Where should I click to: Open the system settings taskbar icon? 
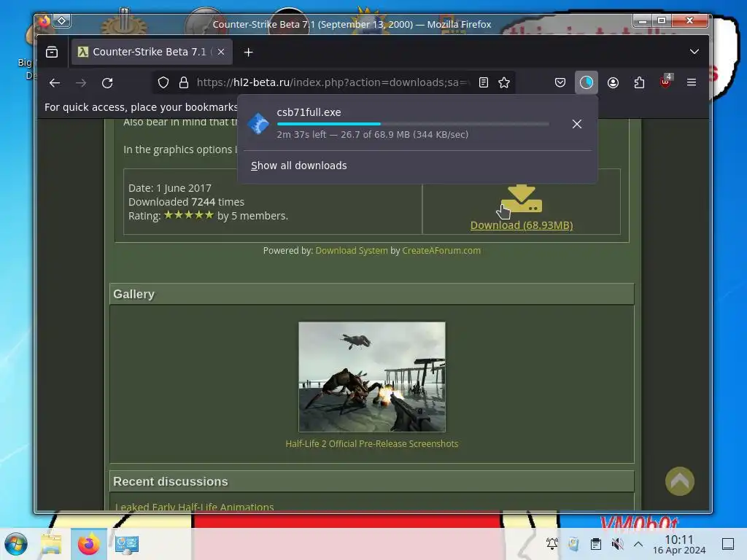[x=127, y=544]
